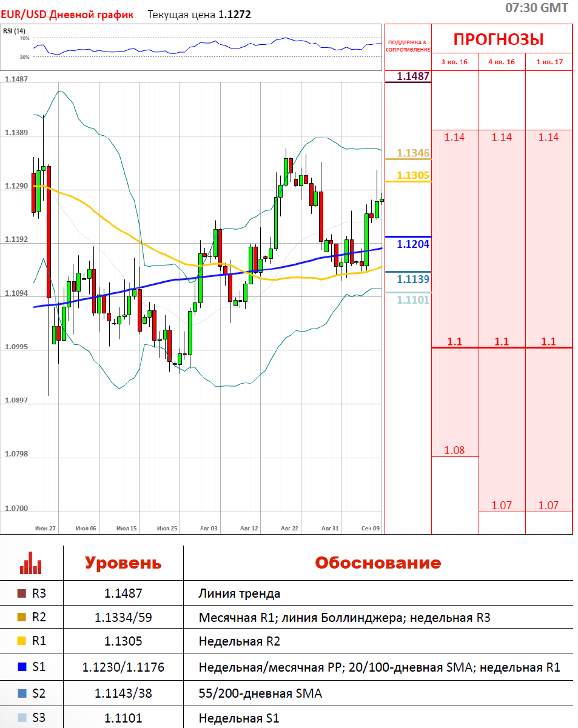This screenshot has height=728, width=578.
Task: Click the 1.1230/1.1176 level cell
Action: 123,668
